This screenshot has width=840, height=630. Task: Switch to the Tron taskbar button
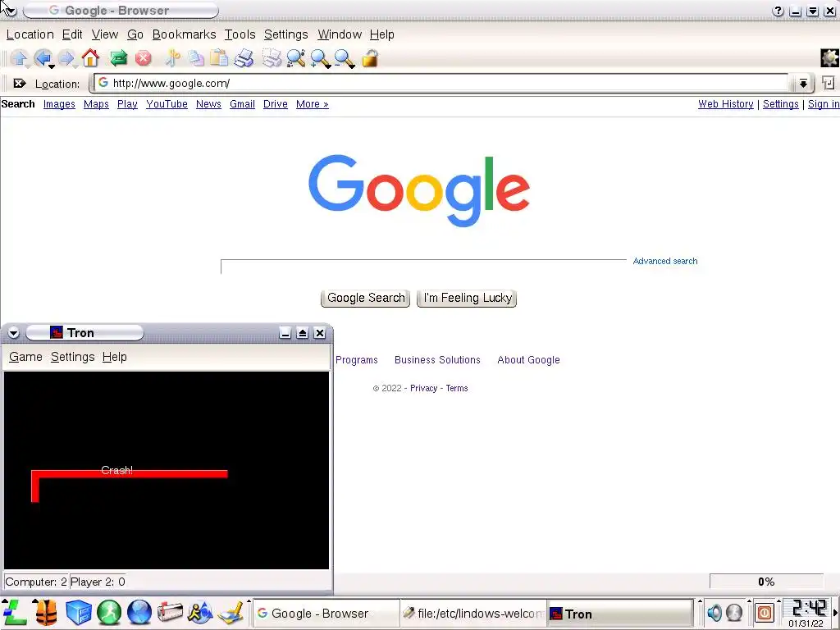point(619,614)
